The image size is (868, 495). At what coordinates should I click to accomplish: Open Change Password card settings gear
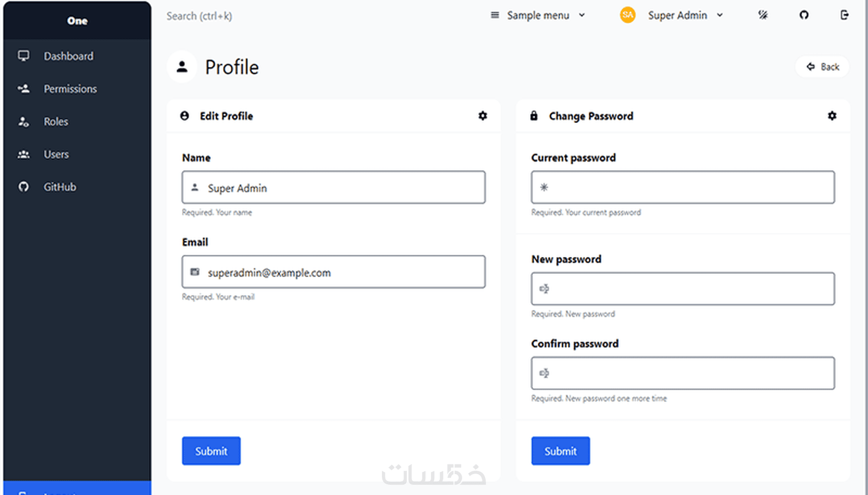[832, 116]
